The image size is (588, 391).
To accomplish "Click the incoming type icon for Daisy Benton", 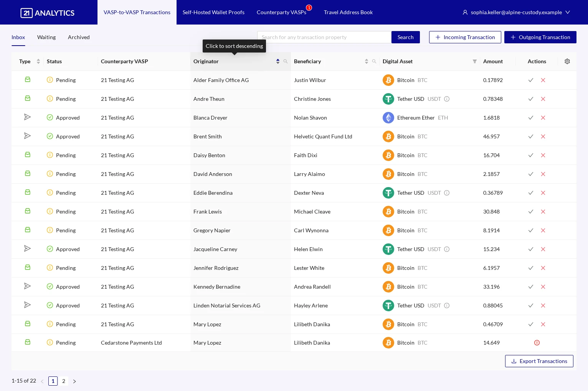I will (x=28, y=155).
